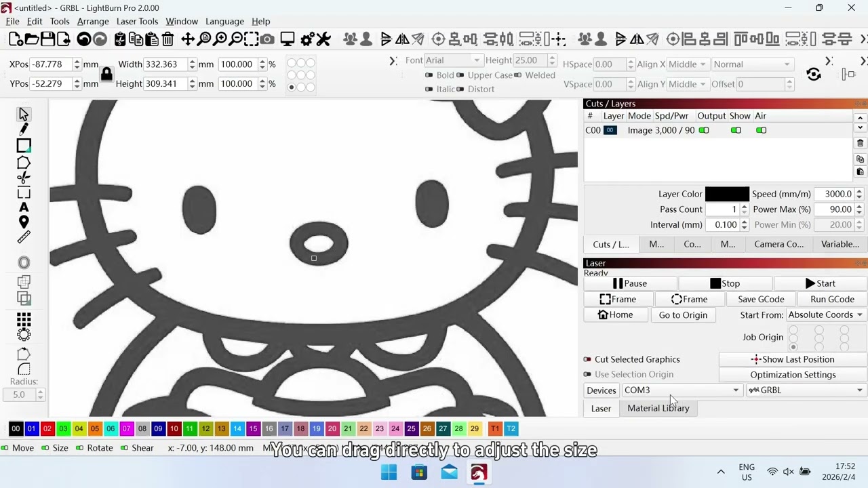Screen dimensions: 868x488
Task: Select the Measure ruler tool
Action: click(x=24, y=237)
